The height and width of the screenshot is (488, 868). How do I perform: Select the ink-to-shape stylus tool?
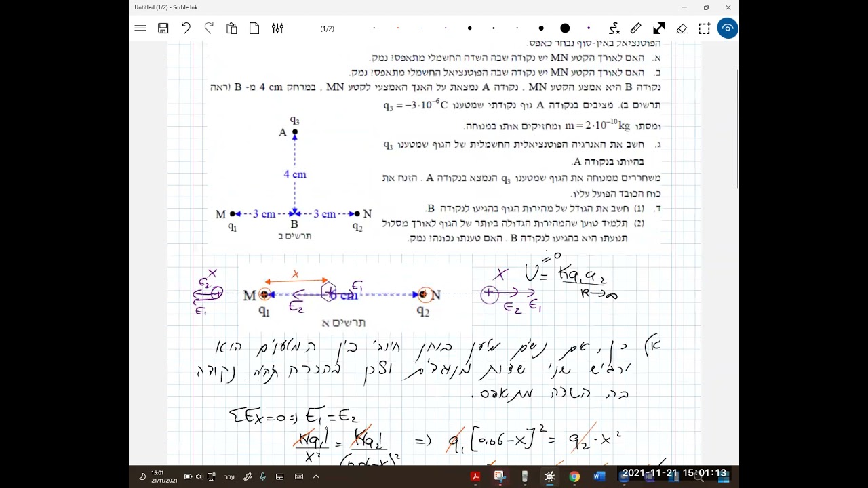coord(614,28)
